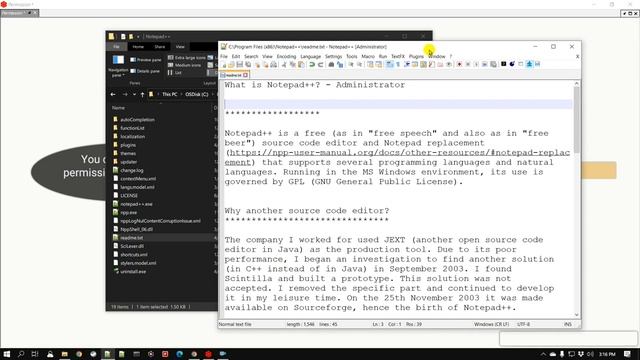Choose Medium icons layout in File Explorer
640x360 pixels.
click(184, 65)
